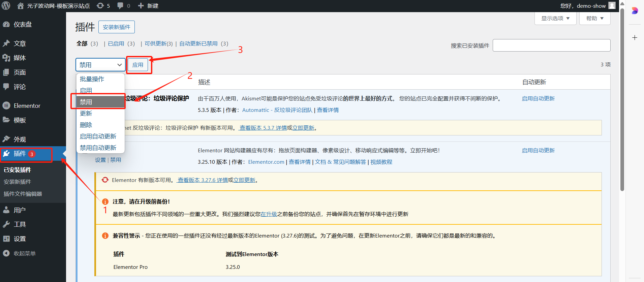This screenshot has width=644, height=282.
Task: Open the 用户 user icon in sidebar
Action: point(6,210)
